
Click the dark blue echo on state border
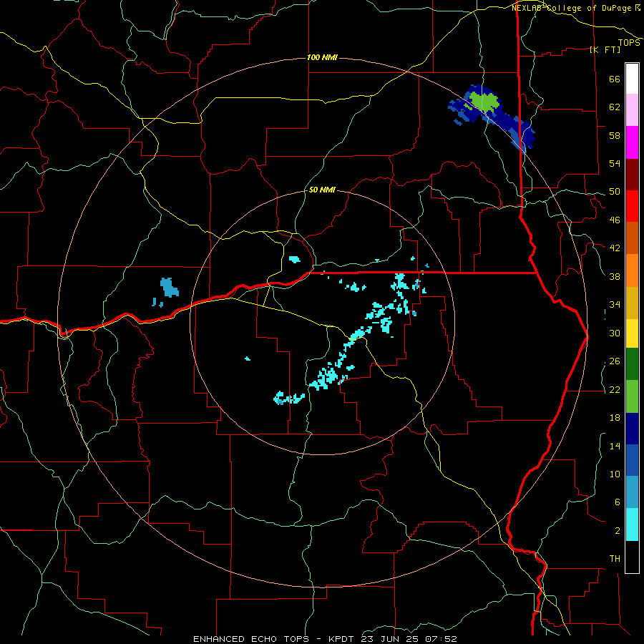(x=522, y=135)
